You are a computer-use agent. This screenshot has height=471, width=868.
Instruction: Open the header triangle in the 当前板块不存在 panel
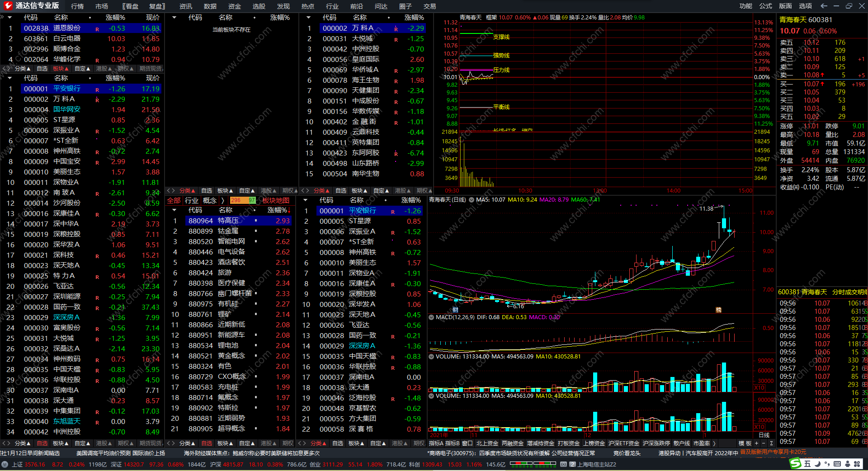pos(174,18)
